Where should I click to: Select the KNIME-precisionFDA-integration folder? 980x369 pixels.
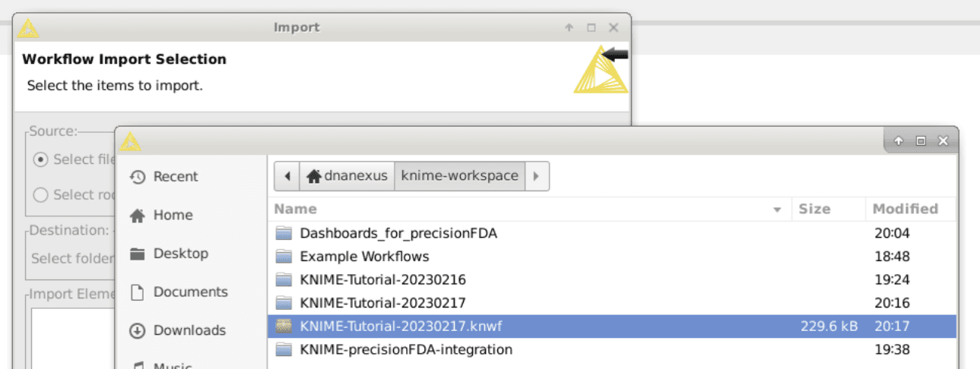click(x=406, y=350)
